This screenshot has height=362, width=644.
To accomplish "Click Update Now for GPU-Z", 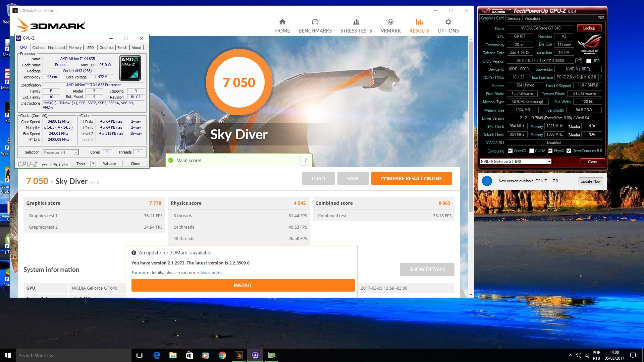I will point(590,181).
